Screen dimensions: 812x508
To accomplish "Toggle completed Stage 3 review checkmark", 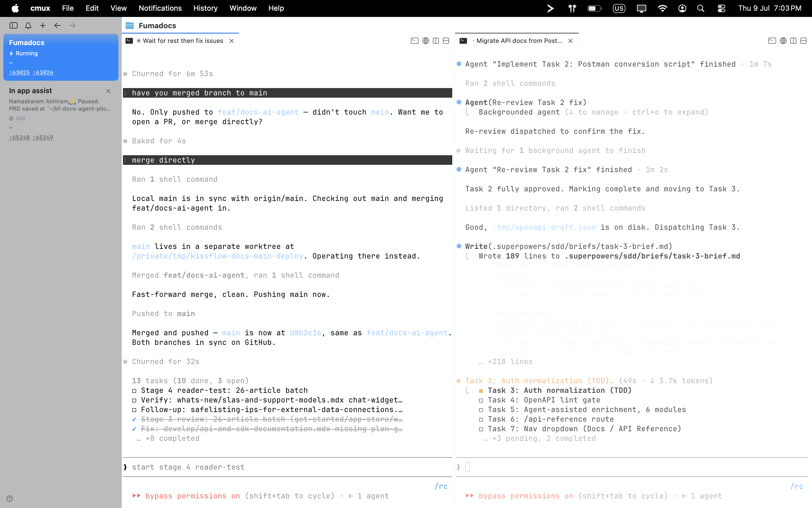I will pos(134,419).
